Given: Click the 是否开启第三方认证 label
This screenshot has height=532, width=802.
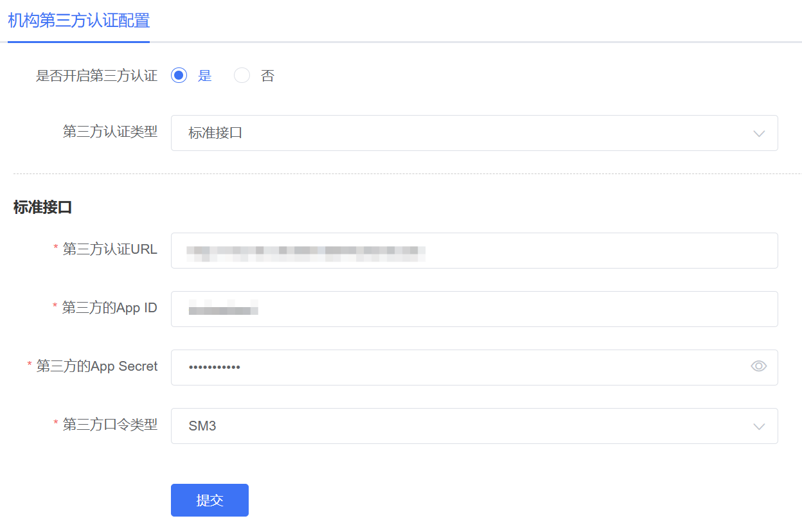Looking at the screenshot, I should (x=96, y=76).
